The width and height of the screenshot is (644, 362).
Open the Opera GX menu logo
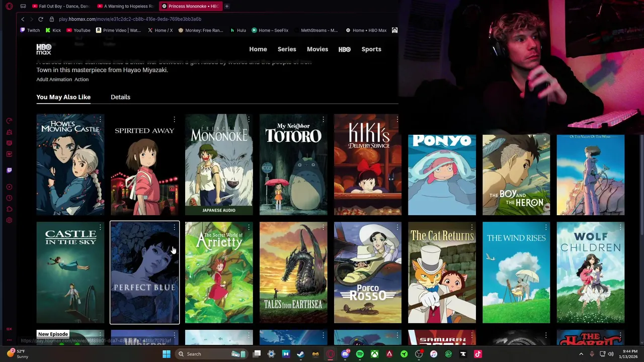click(x=9, y=6)
